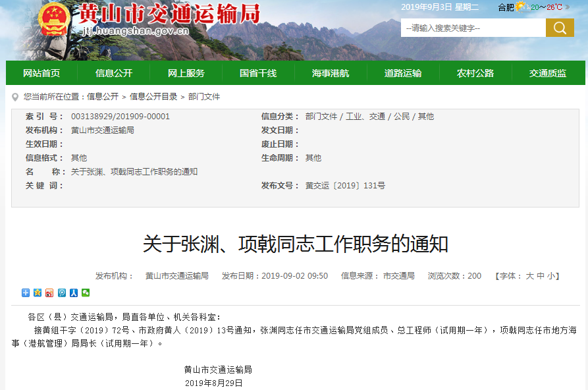The image size is (588, 390).
Task: Expand weather forecast double-arrow
Action: (x=568, y=7)
